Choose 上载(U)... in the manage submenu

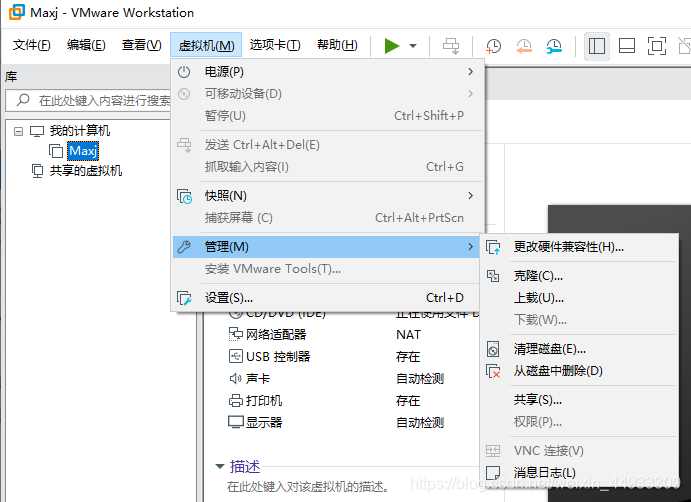pyautogui.click(x=580, y=298)
